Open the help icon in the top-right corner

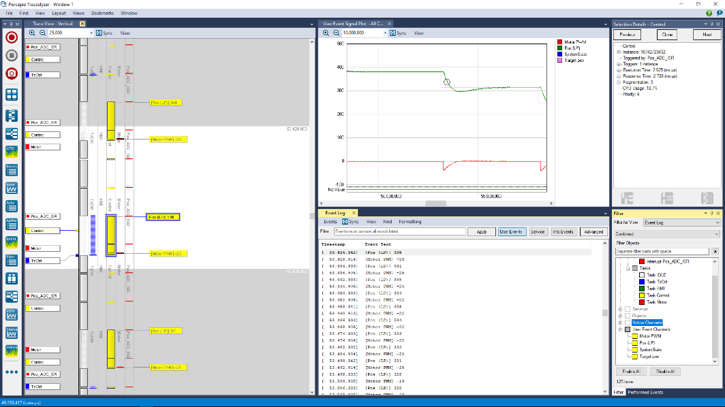click(x=709, y=13)
